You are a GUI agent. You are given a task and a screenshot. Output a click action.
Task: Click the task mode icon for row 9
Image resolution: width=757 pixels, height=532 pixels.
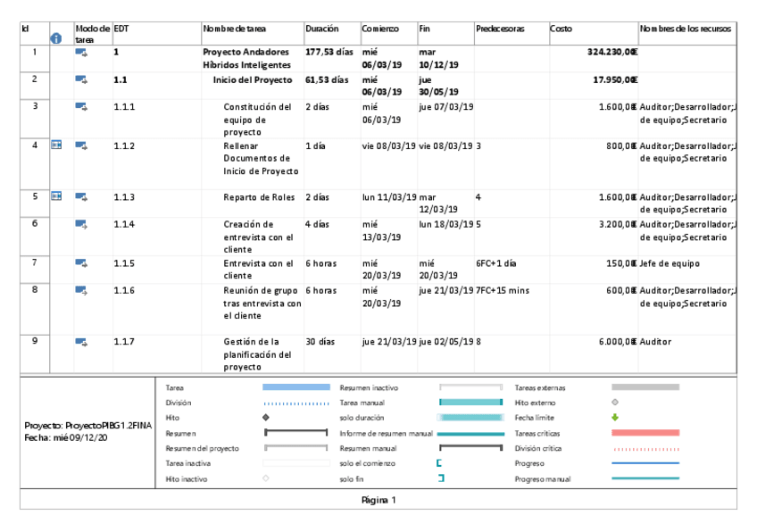82,341
